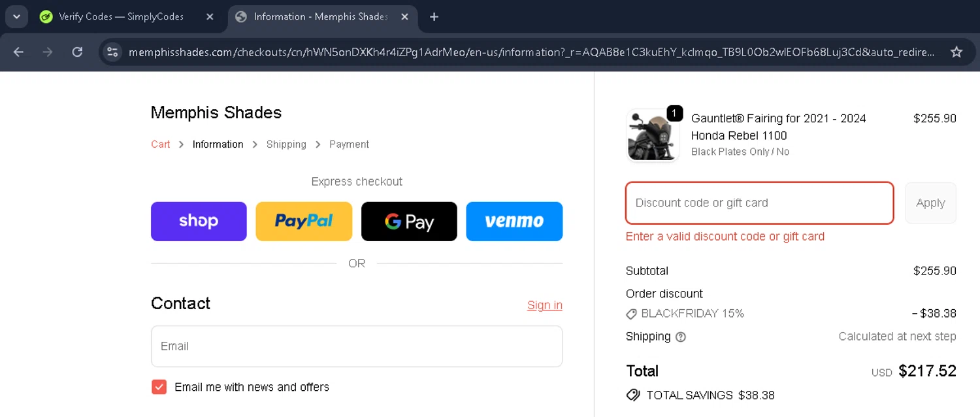Check out with Google Pay button
This screenshot has height=417, width=980.
click(409, 222)
